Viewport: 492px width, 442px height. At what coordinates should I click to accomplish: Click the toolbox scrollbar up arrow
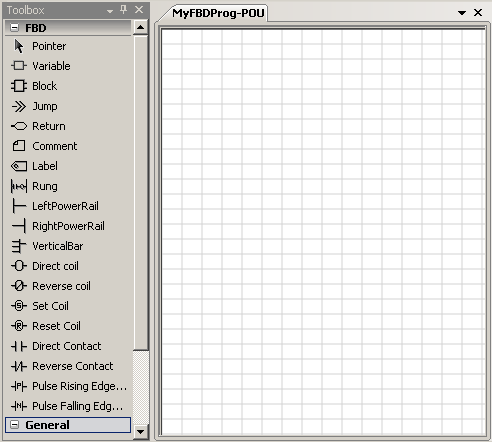(141, 27)
